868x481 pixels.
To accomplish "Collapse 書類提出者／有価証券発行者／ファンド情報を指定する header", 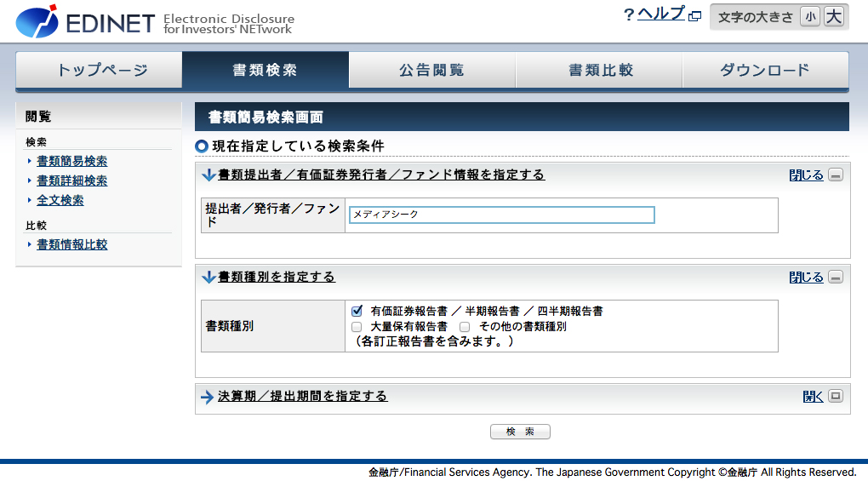I will 380,175.
